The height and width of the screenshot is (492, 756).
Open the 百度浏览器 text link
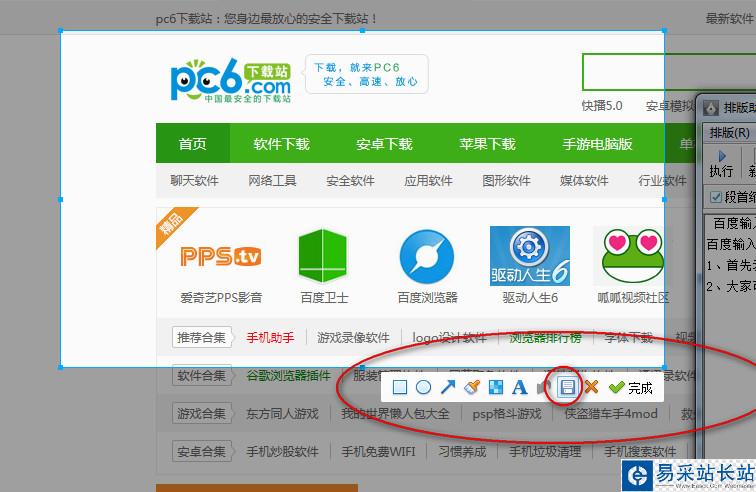point(428,298)
